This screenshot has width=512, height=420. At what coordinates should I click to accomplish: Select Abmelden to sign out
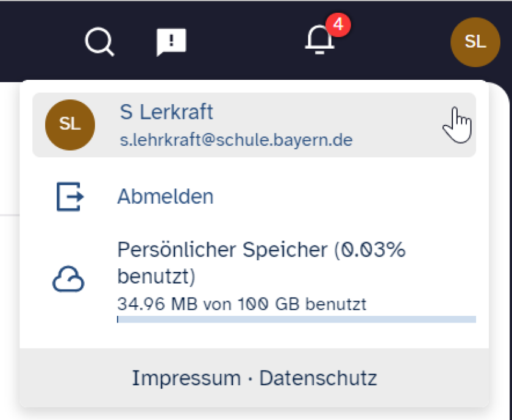165,197
